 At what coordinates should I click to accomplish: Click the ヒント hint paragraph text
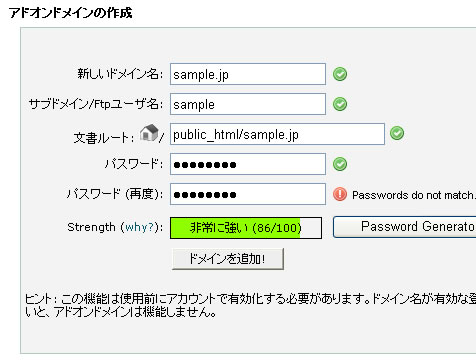coord(250,305)
